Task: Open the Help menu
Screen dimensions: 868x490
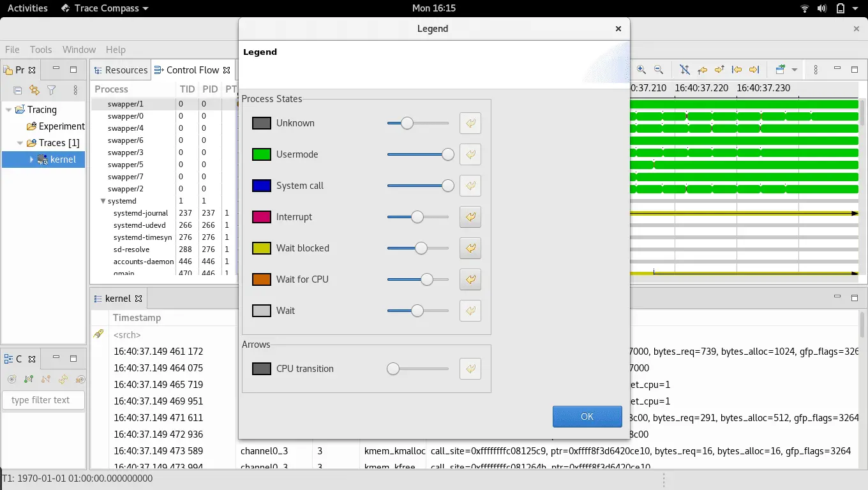Action: coord(116,50)
